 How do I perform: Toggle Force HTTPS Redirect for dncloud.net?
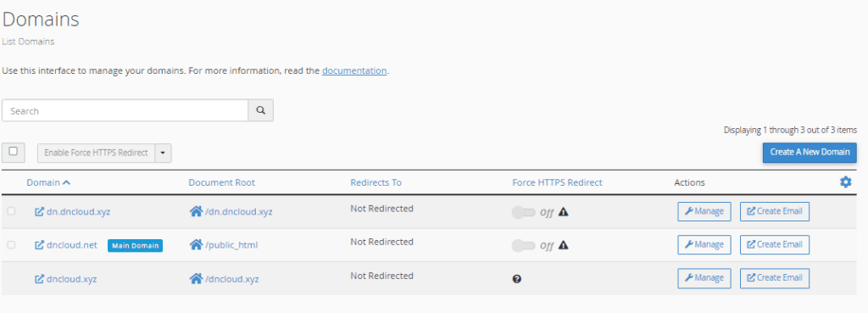(x=524, y=245)
